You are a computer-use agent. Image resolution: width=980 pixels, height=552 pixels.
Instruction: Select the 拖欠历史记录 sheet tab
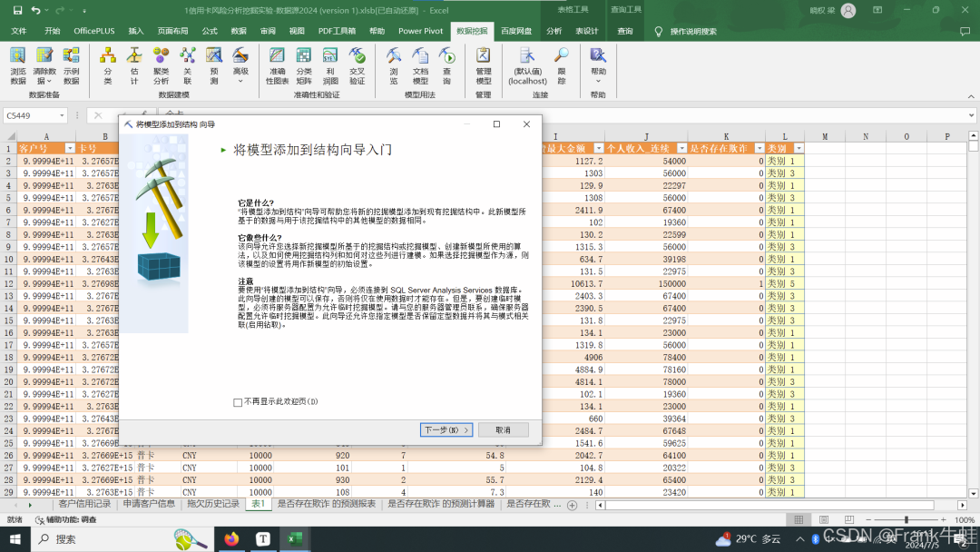pyautogui.click(x=213, y=504)
